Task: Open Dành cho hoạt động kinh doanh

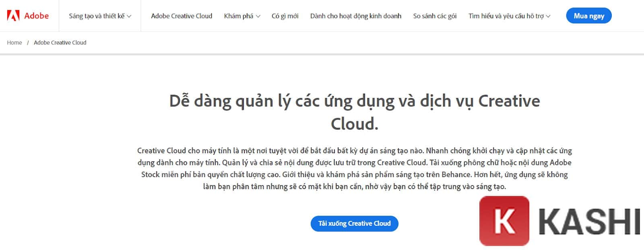Action: pos(356,16)
